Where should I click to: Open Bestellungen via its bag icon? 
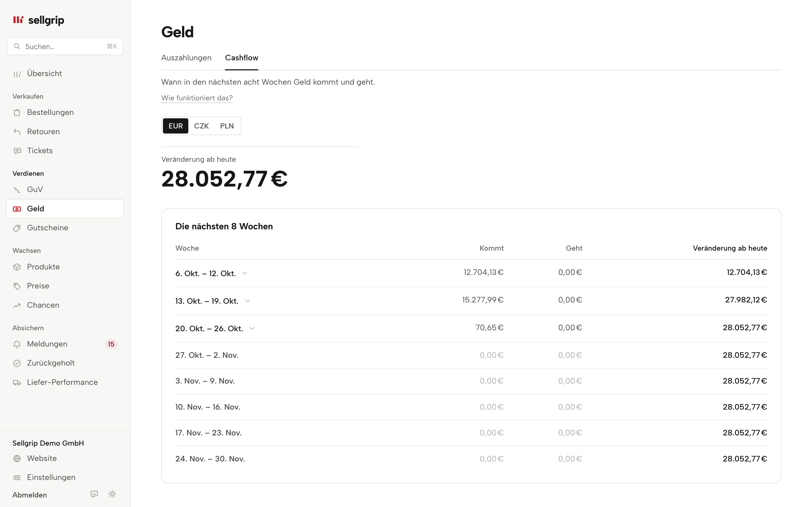pyautogui.click(x=17, y=113)
